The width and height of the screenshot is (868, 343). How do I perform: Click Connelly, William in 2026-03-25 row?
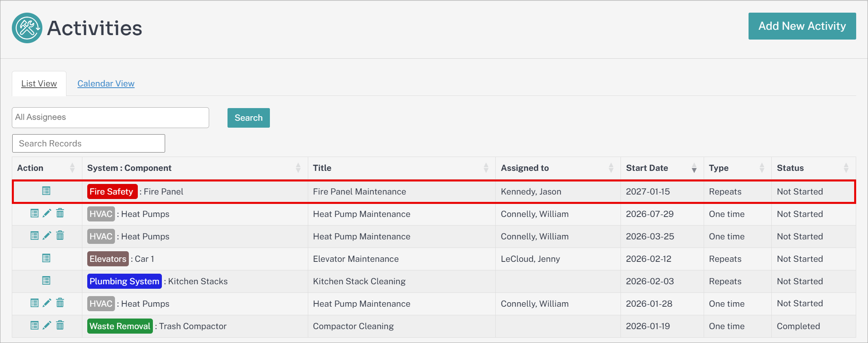click(x=534, y=237)
